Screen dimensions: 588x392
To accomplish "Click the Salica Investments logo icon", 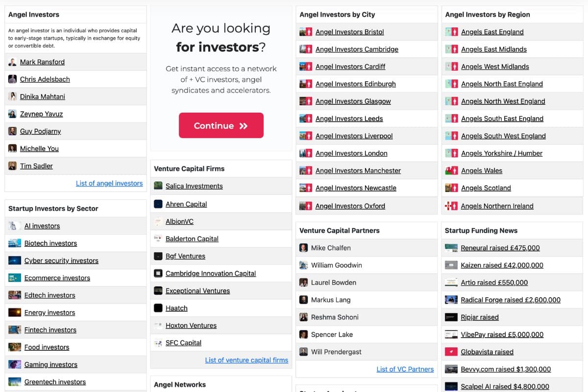I will (158, 186).
